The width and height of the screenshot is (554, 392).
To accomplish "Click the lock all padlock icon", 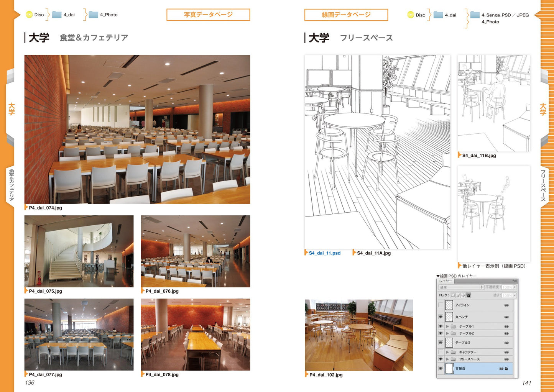I will click(x=469, y=295).
